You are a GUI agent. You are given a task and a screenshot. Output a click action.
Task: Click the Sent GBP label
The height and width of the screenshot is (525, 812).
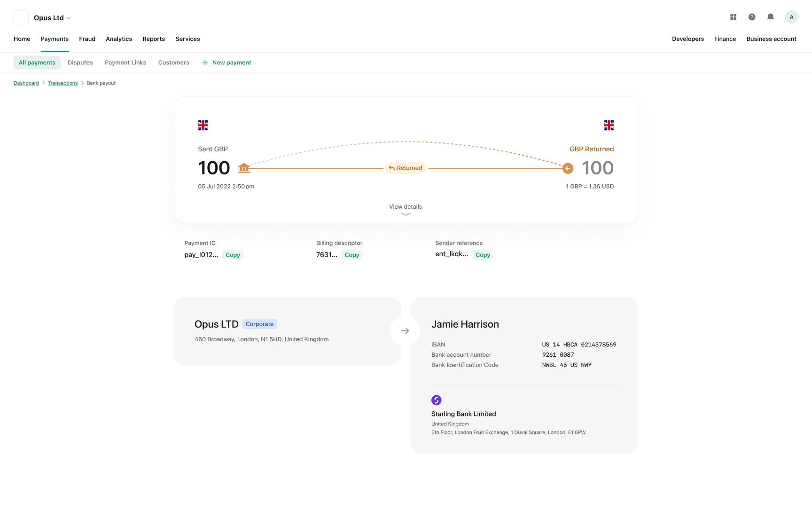(213, 149)
